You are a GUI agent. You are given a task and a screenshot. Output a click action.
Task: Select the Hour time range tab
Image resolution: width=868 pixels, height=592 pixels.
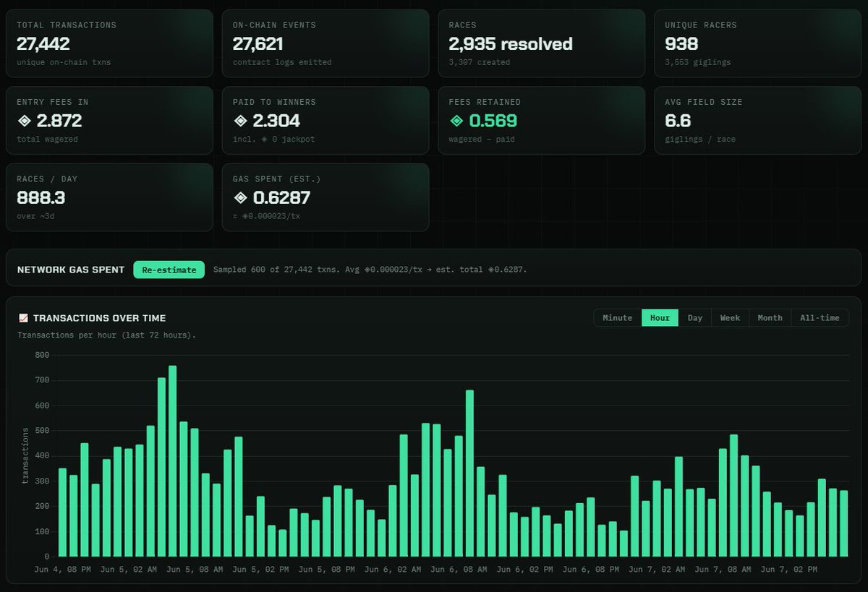660,318
